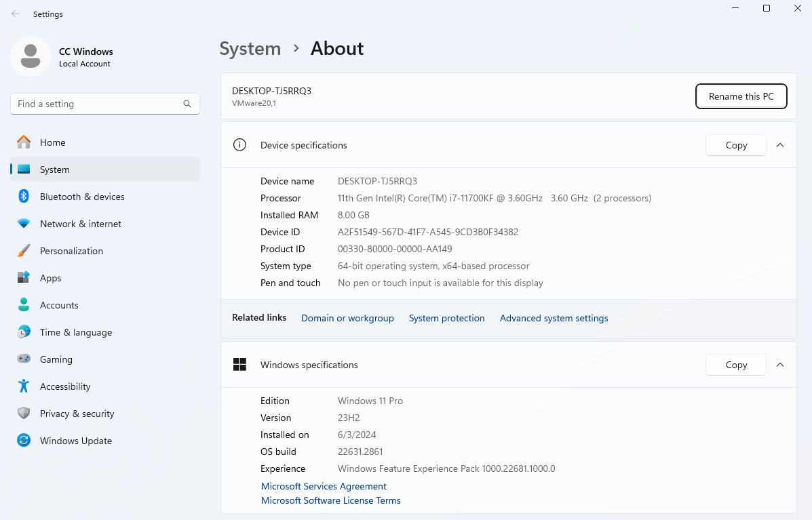
Task: Click System in the breadcrumb heading
Action: tap(250, 49)
